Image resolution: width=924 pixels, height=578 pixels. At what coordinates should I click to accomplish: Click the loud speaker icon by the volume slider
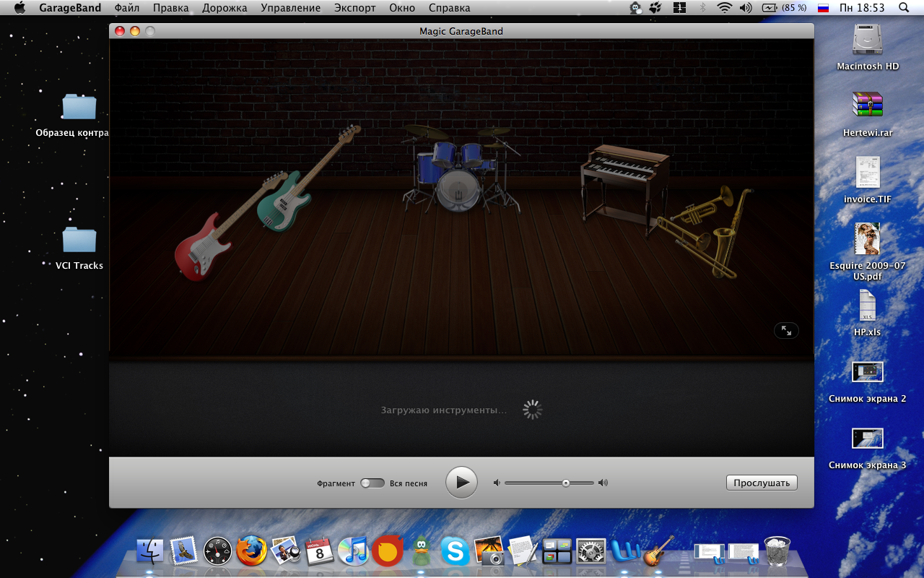(x=603, y=483)
